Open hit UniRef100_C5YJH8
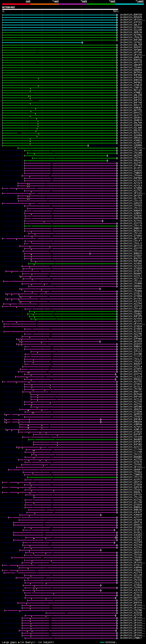Image resolution: width=146 pixels, height=644 pixels. coord(131,151)
